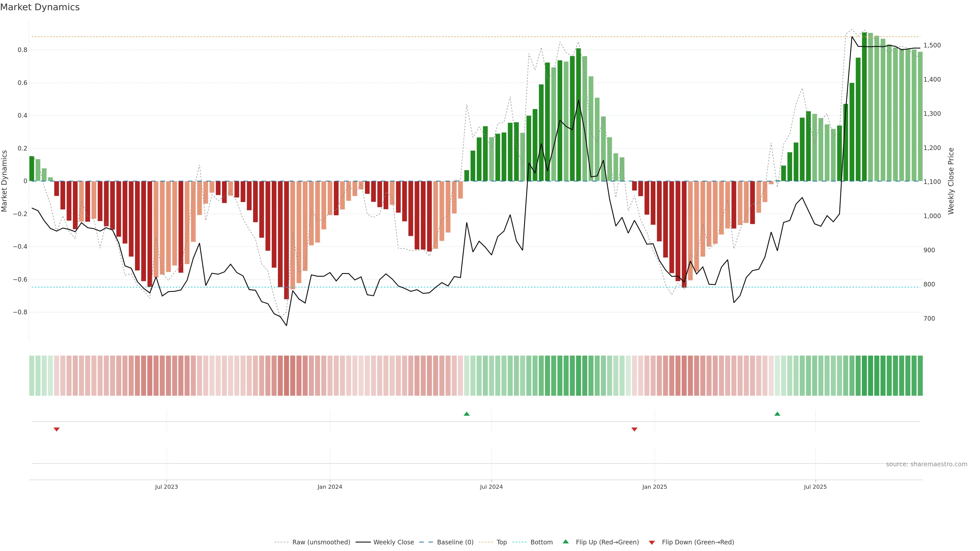Click the source: sharemaestro.com text
980x551 pixels.
tap(926, 464)
